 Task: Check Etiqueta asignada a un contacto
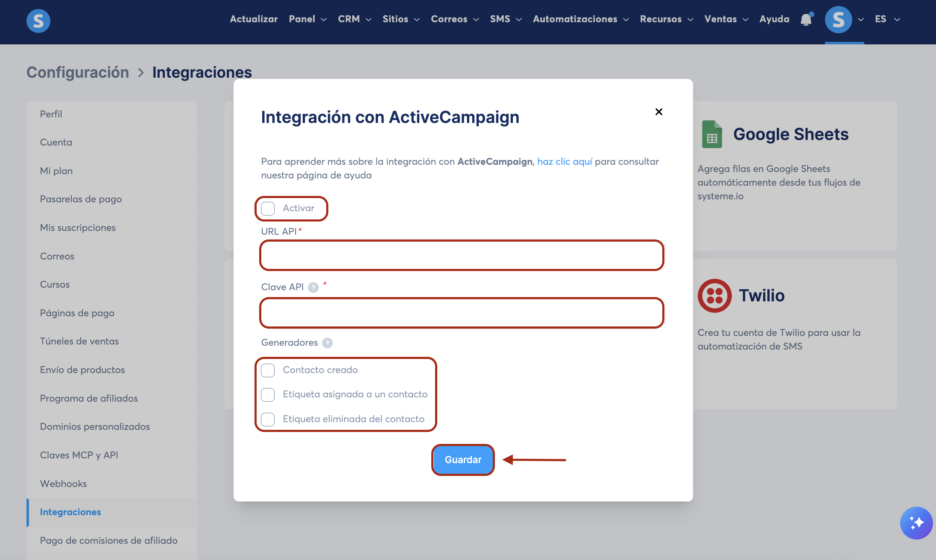[268, 394]
